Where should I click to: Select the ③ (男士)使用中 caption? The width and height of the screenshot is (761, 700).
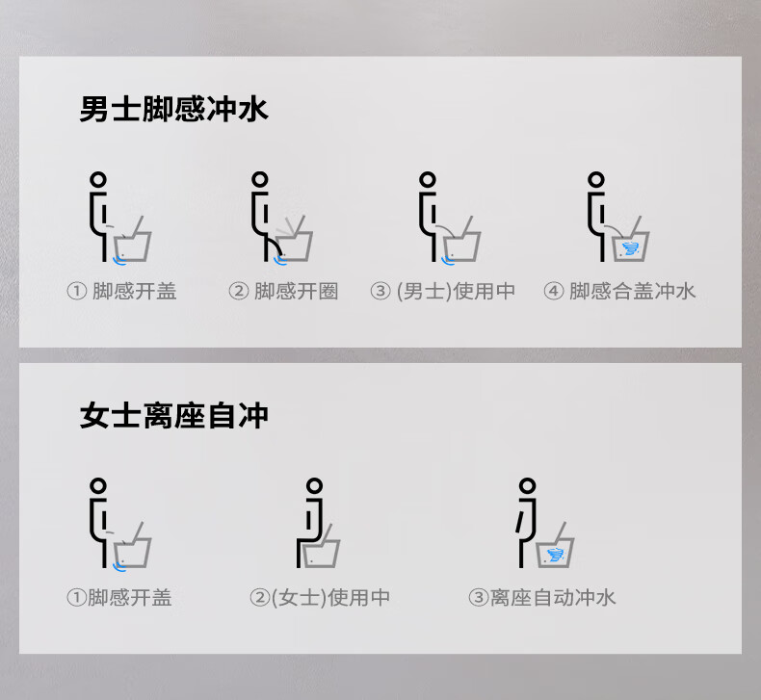[x=442, y=291]
